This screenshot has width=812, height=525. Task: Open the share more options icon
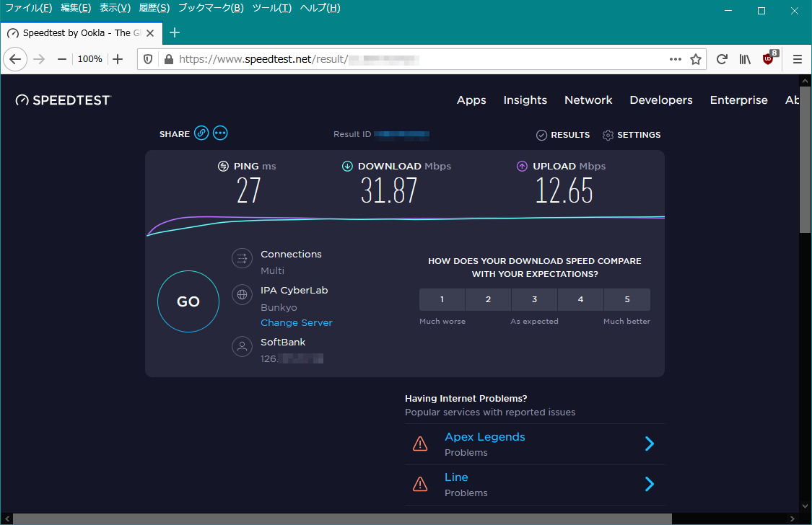(x=220, y=133)
